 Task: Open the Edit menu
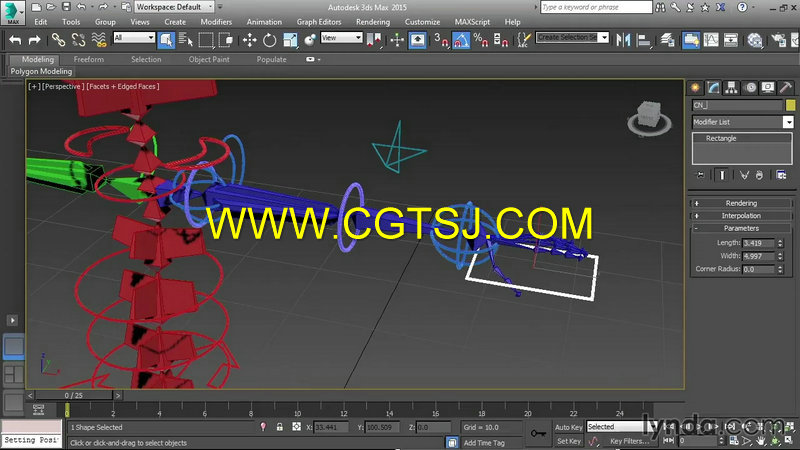[40, 22]
